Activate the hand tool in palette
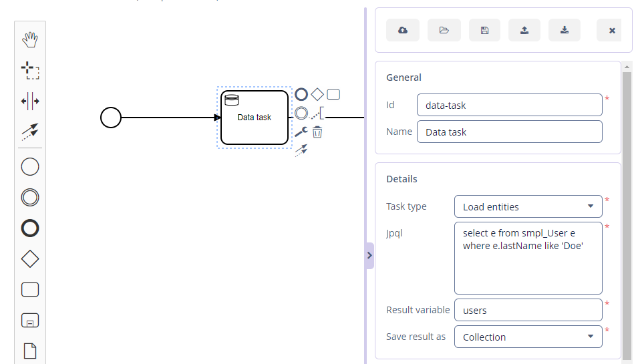 click(30, 39)
